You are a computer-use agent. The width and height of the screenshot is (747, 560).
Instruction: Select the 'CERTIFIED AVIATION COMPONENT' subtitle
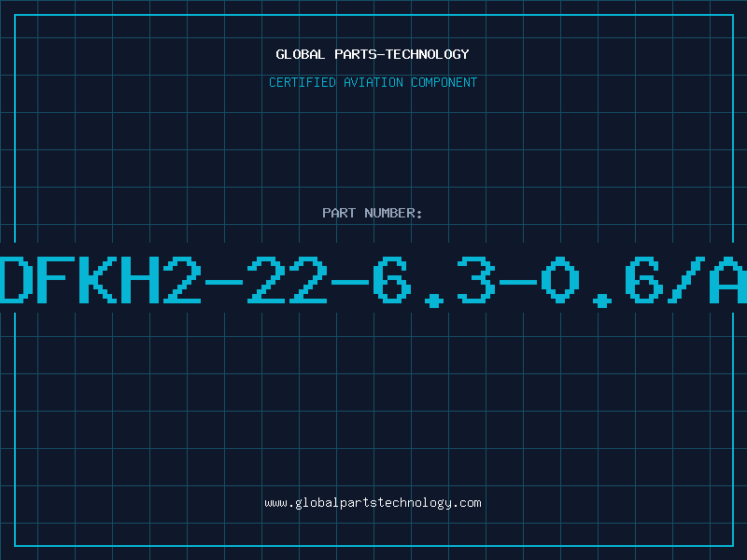[x=373, y=82]
